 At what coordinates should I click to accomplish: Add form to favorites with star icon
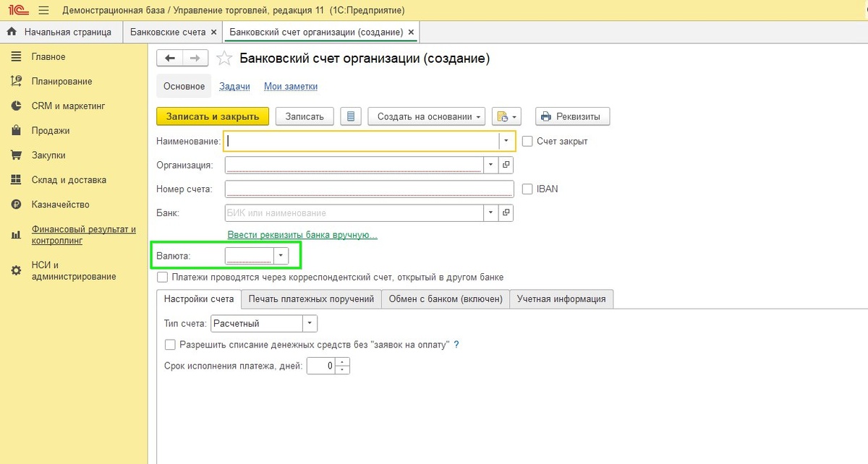pyautogui.click(x=225, y=59)
